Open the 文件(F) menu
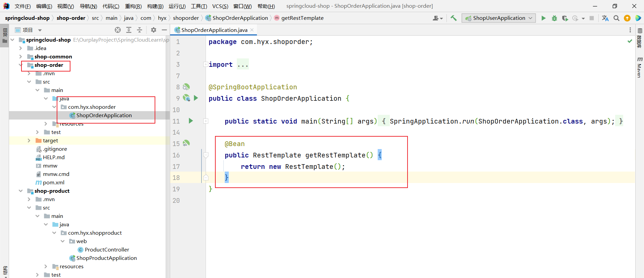 (x=22, y=6)
